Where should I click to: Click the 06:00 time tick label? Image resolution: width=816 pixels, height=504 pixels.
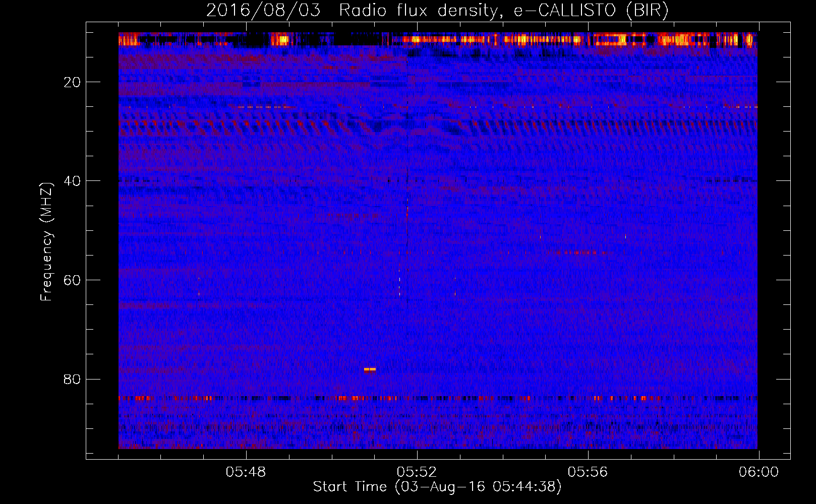point(759,472)
